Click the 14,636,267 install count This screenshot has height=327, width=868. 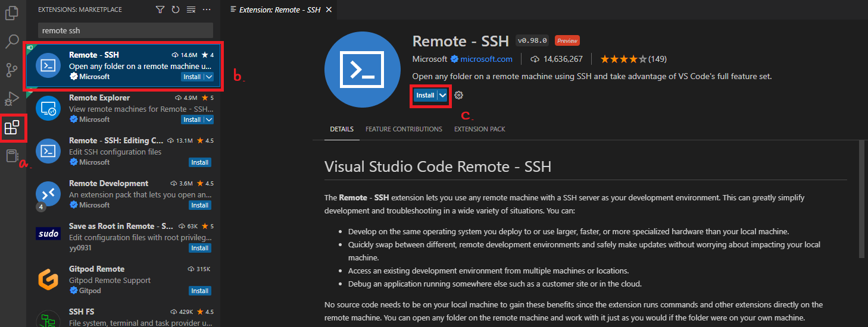click(x=557, y=59)
